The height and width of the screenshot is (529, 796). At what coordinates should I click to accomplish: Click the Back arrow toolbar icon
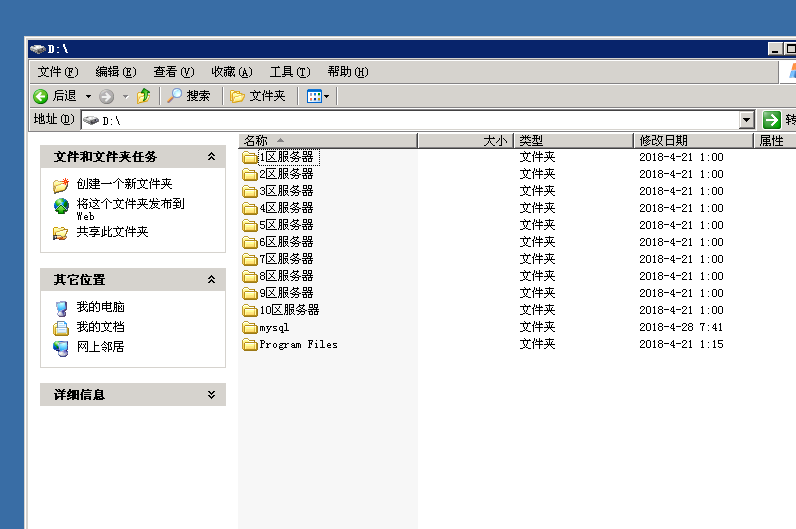pyautogui.click(x=41, y=96)
